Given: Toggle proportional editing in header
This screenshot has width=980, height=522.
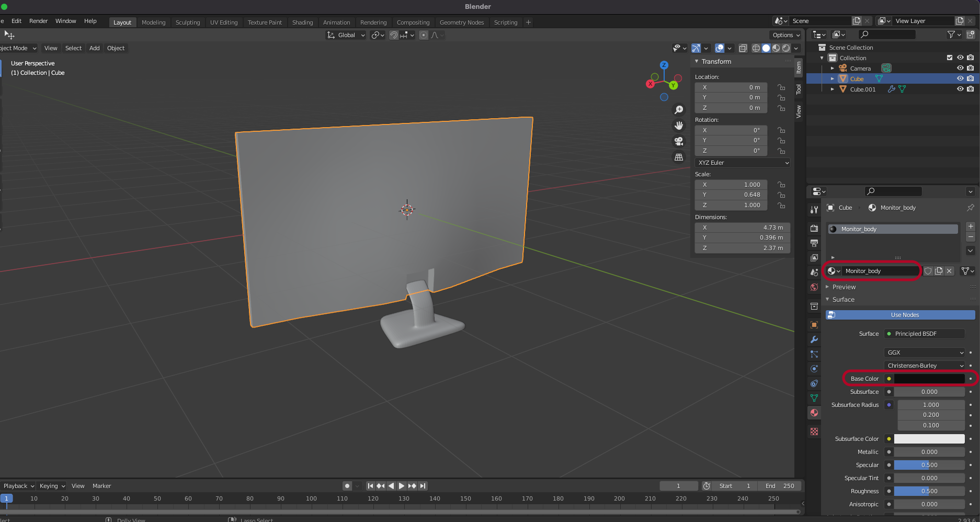Looking at the screenshot, I should coord(424,35).
